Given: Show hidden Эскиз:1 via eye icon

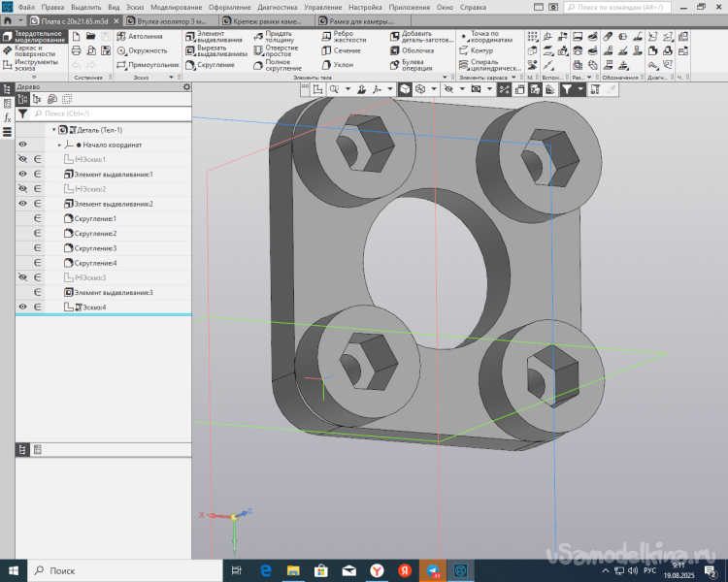Looking at the screenshot, I should [x=22, y=159].
